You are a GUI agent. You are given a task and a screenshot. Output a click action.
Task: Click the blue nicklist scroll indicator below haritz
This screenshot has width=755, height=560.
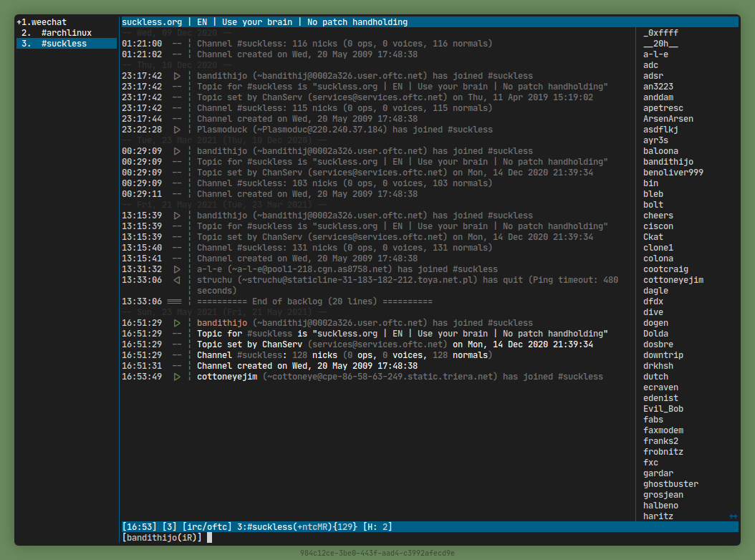[733, 516]
